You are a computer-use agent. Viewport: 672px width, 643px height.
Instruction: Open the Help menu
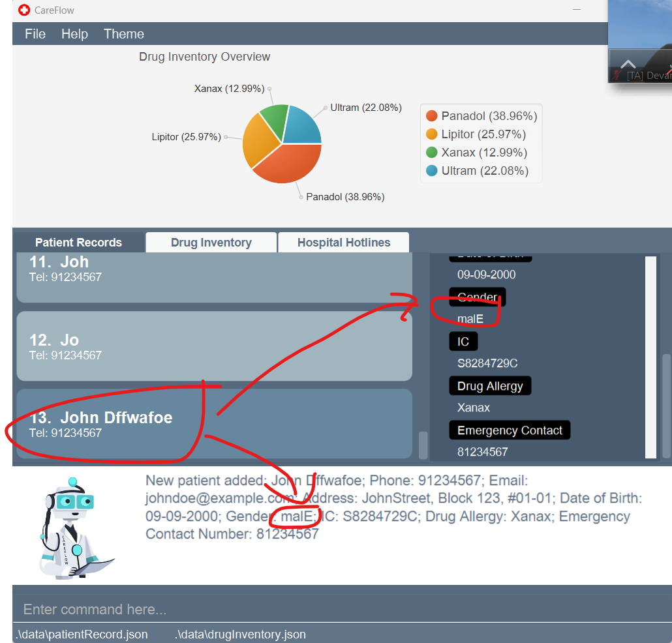pyautogui.click(x=74, y=34)
